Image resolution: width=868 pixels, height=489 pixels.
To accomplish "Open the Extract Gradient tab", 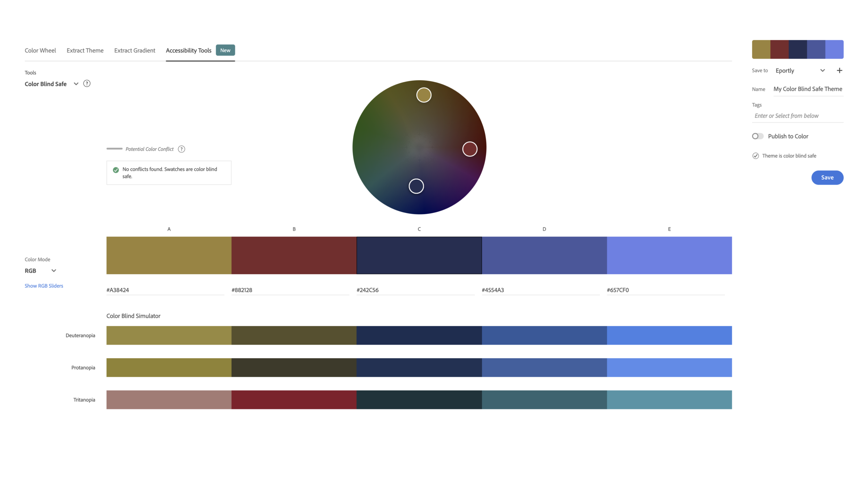I will click(x=134, y=50).
